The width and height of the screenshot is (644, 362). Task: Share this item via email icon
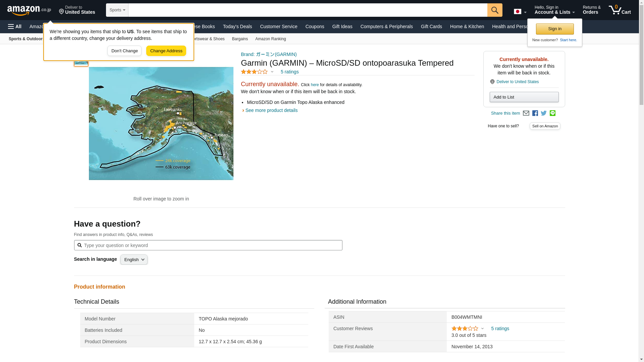point(526,113)
